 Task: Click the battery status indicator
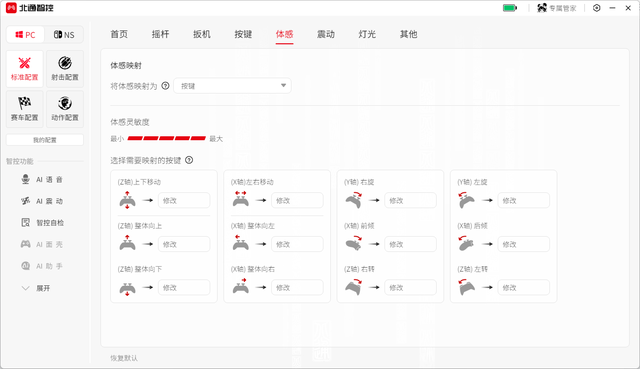pyautogui.click(x=510, y=8)
